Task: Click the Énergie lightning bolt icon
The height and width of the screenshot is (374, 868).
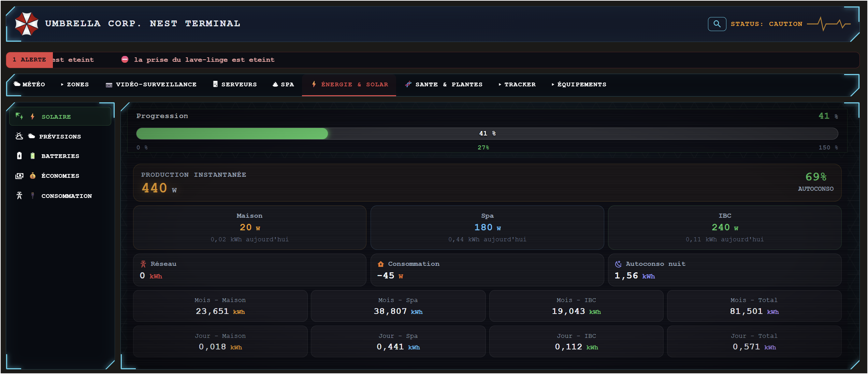Action: point(314,84)
